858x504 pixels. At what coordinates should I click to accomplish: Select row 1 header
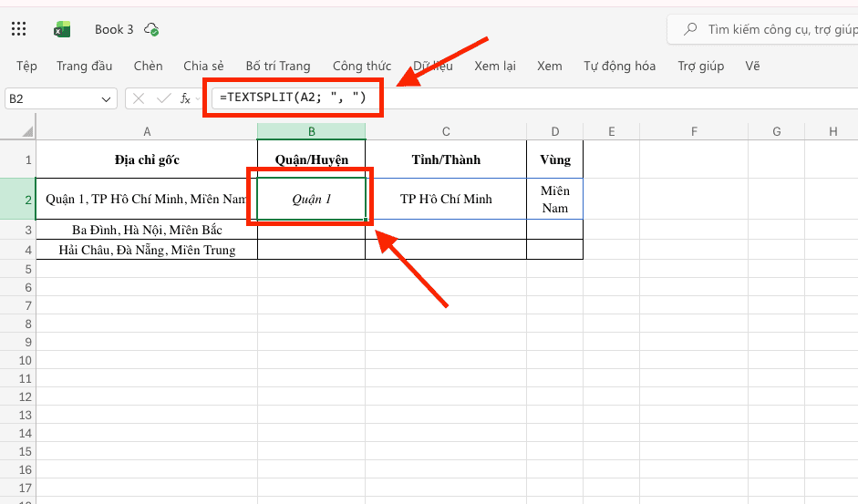tap(18, 159)
